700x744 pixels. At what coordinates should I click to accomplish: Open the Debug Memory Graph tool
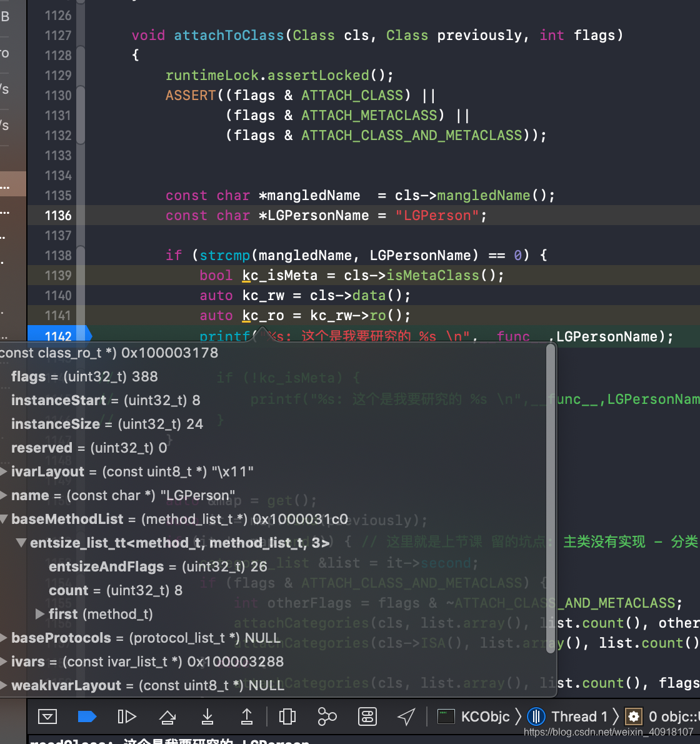click(x=327, y=716)
